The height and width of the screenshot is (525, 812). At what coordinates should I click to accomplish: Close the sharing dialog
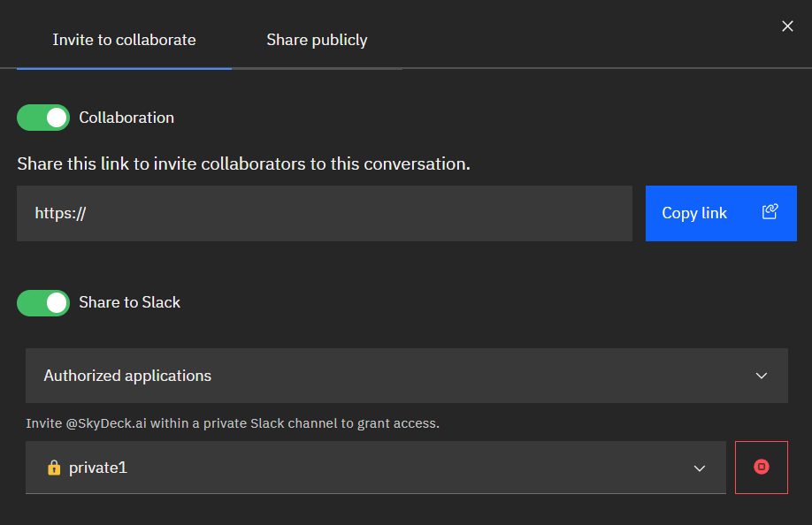click(787, 27)
